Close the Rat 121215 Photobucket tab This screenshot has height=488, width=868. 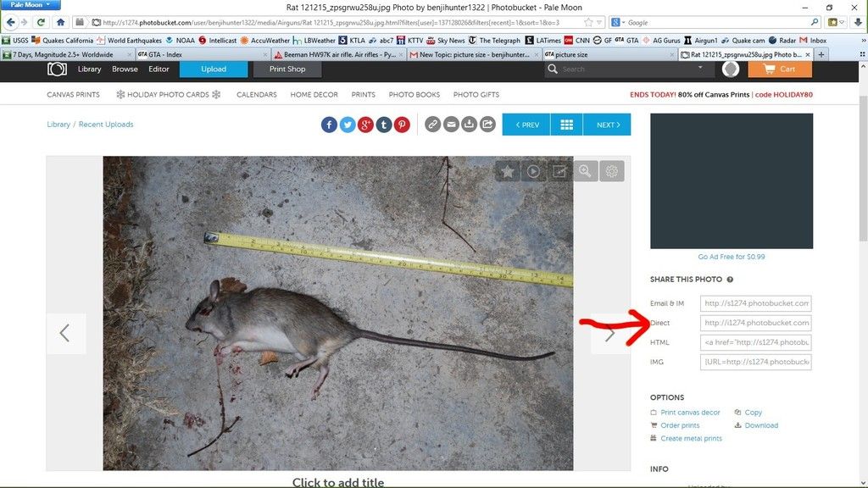coord(808,55)
